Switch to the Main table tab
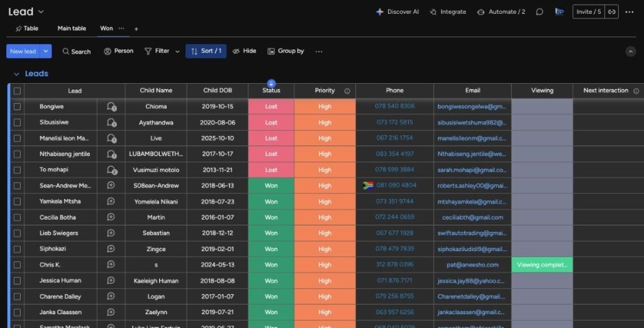 (72, 28)
